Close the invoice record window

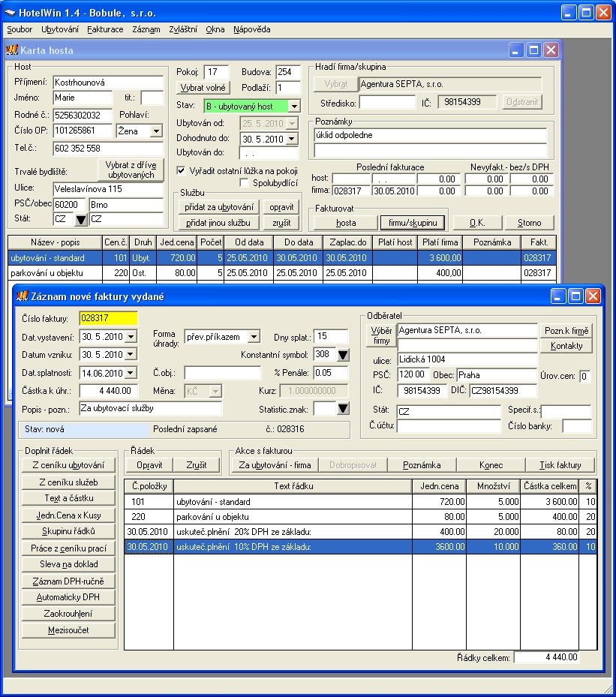point(593,296)
